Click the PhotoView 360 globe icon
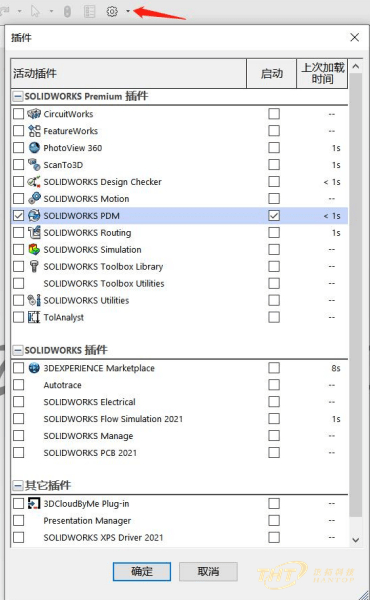Viewport: 370px width, 600px height. pyautogui.click(x=34, y=148)
